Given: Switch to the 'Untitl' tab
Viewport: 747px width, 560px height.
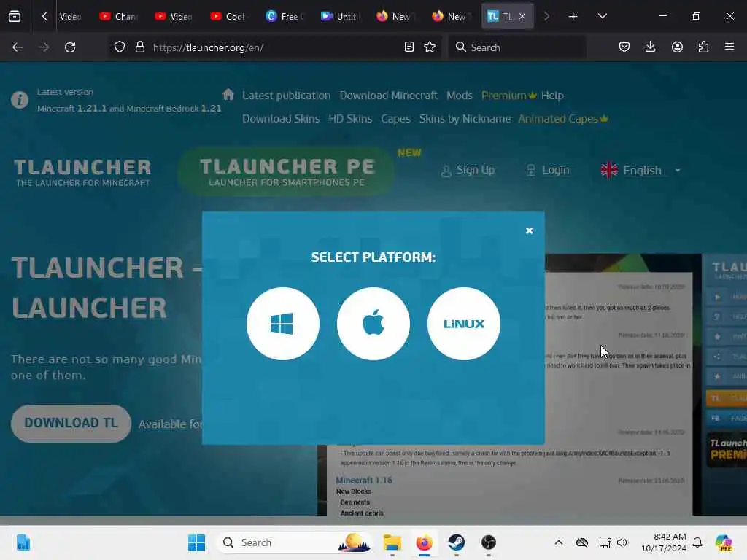Looking at the screenshot, I should [x=340, y=16].
